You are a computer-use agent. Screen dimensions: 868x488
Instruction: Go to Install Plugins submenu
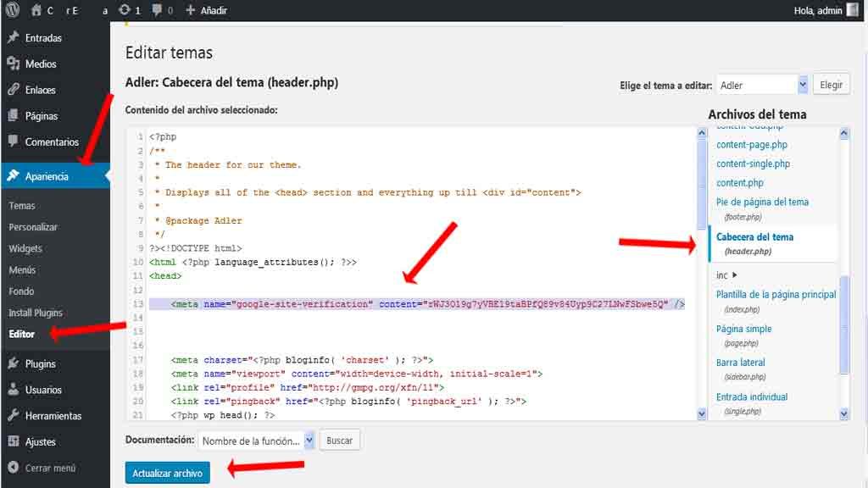[x=36, y=313]
